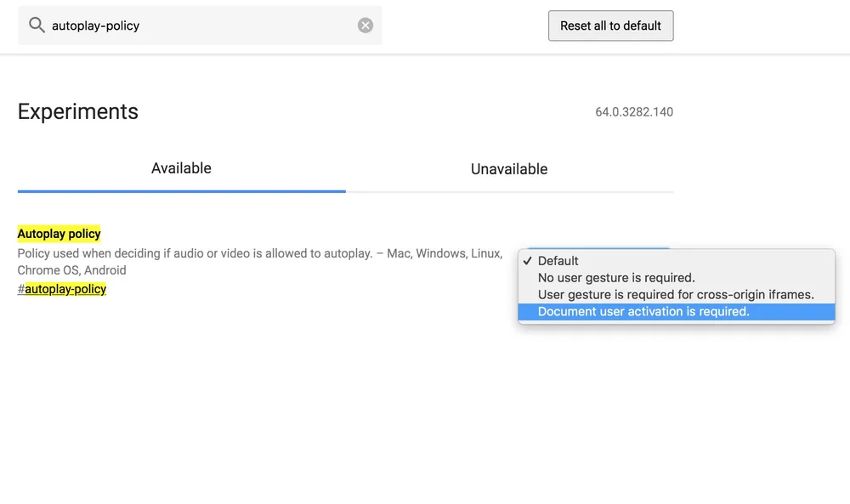
Task: Click the version number 64.0.3282.140
Action: (x=634, y=112)
